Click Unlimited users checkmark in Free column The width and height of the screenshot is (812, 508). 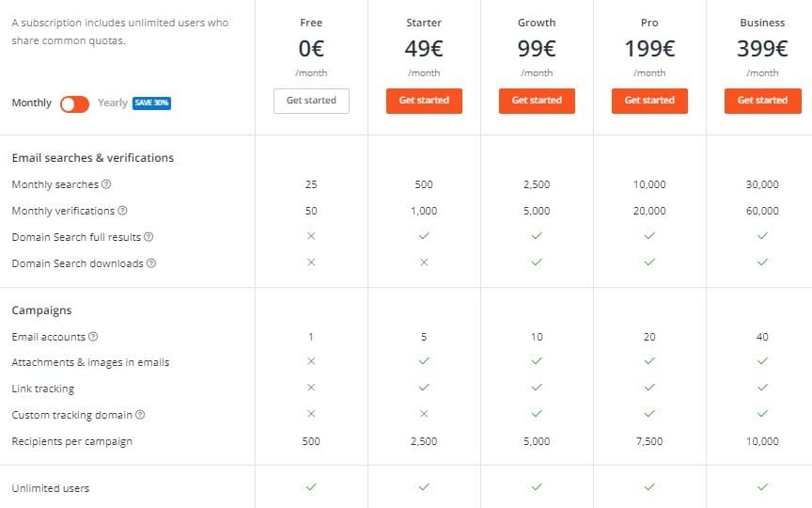(311, 486)
